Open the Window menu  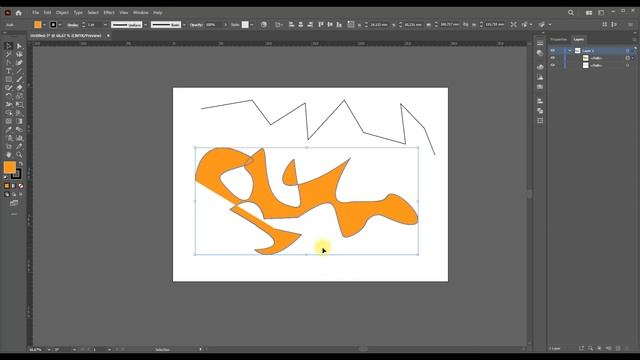tap(140, 13)
